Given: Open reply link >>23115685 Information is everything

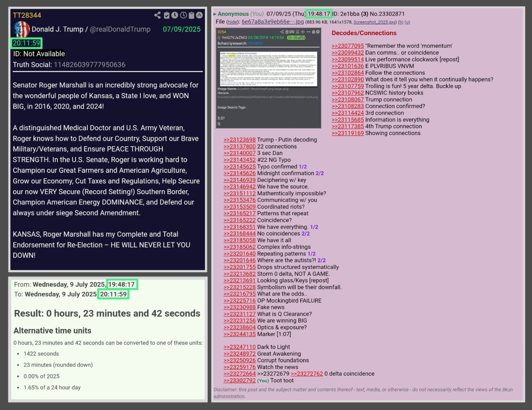Looking at the screenshot, I should click(348, 120).
